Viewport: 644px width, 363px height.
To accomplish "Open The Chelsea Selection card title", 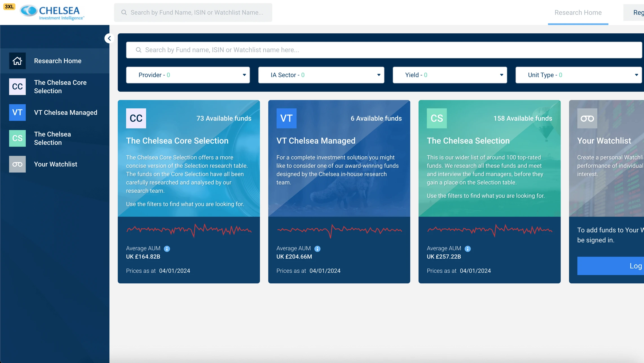I will click(468, 141).
